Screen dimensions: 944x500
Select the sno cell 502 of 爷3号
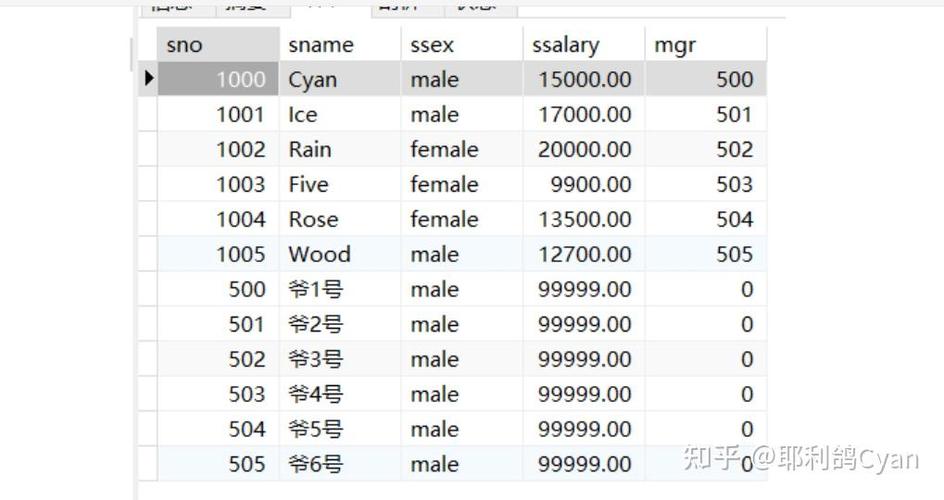tap(219, 359)
